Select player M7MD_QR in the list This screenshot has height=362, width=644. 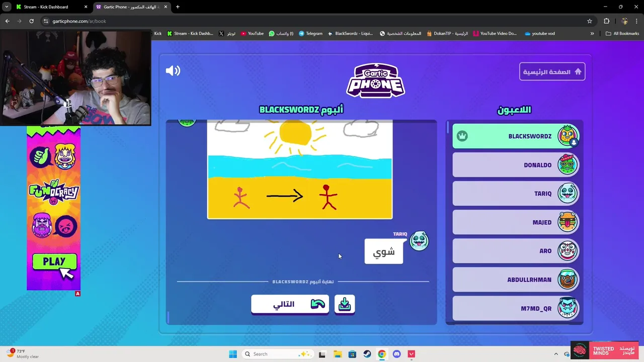click(516, 308)
